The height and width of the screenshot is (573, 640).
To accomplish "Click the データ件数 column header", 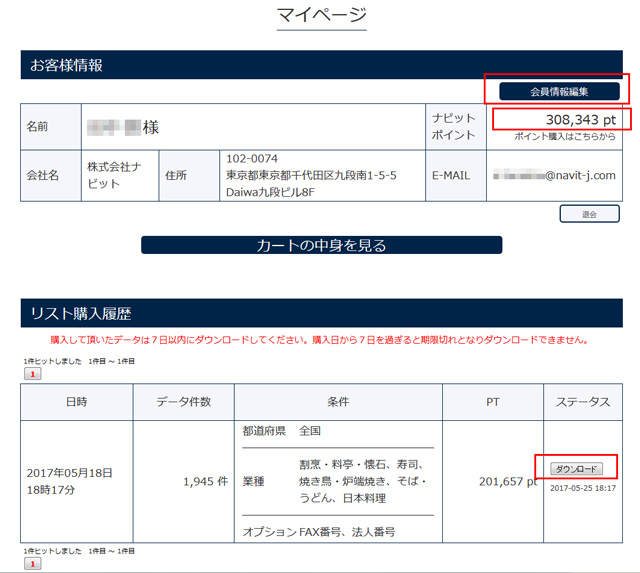I will click(184, 402).
